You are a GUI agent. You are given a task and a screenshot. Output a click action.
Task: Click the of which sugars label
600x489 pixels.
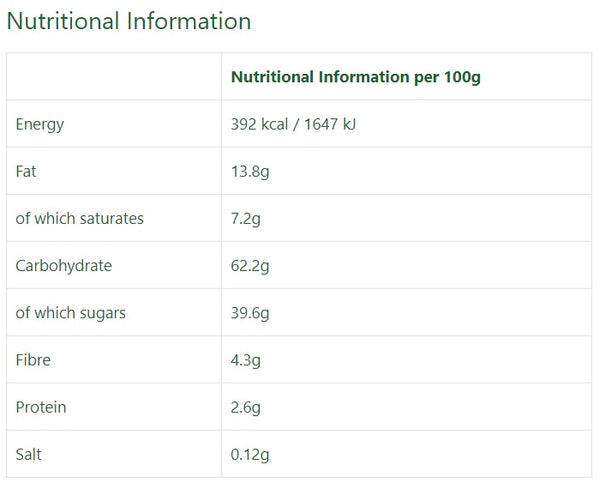coord(70,313)
